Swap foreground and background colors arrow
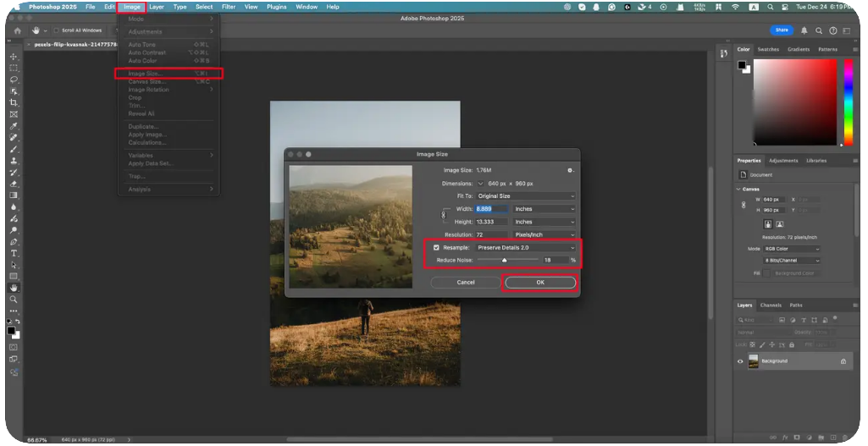 [18, 322]
